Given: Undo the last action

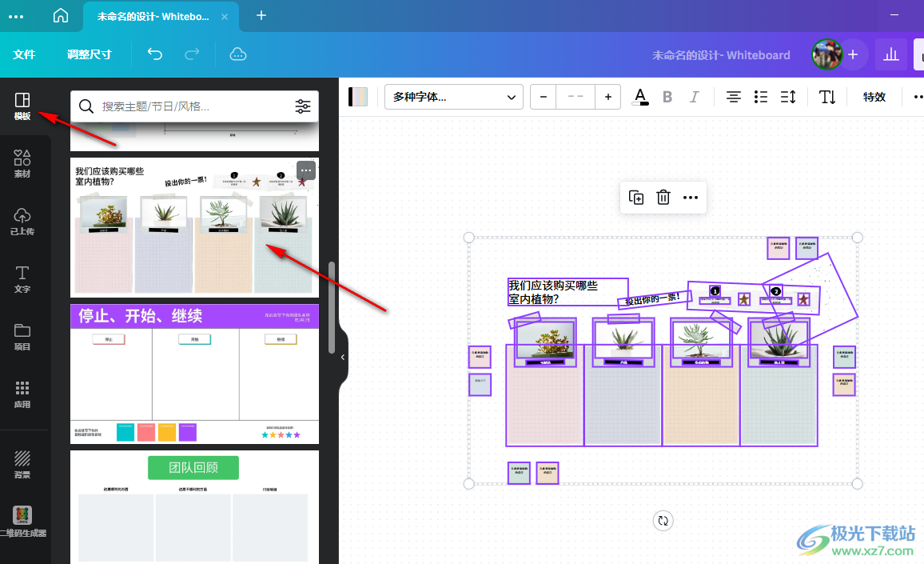Looking at the screenshot, I should pos(154,54).
